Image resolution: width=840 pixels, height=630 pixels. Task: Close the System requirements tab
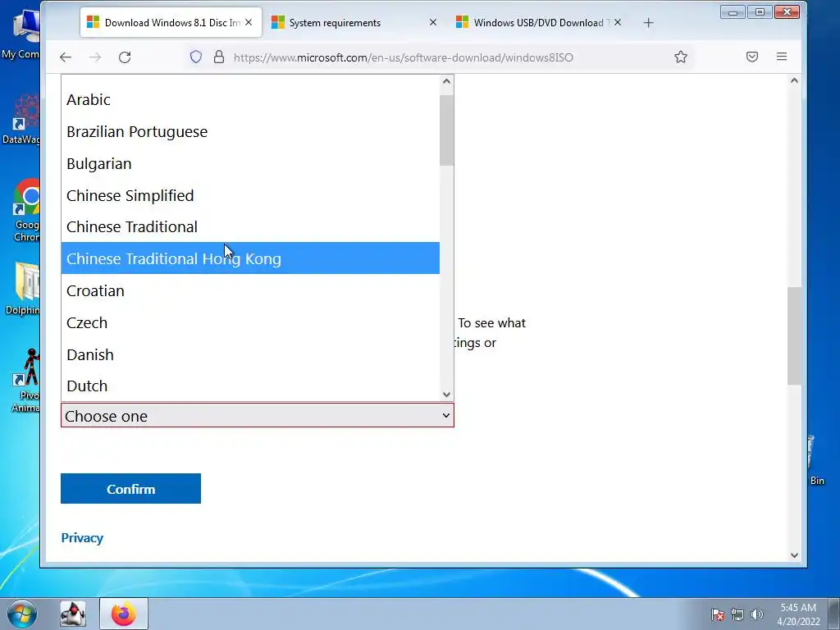pos(433,22)
